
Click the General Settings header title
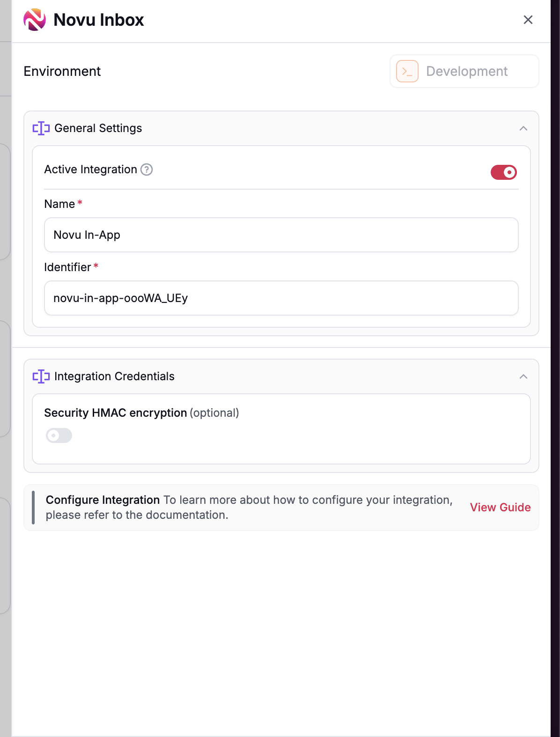(x=98, y=128)
